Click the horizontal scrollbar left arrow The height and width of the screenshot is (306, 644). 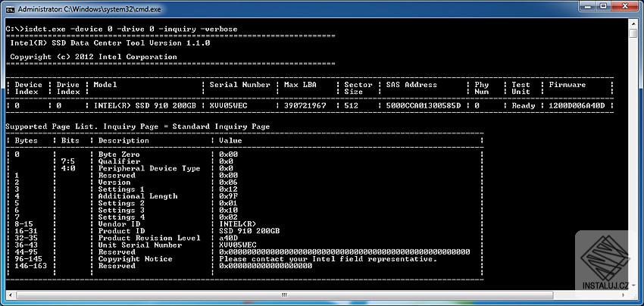(11, 295)
